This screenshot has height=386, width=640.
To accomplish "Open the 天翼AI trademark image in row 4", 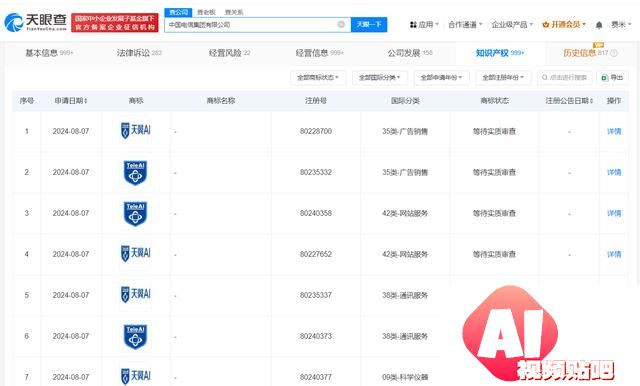I will click(136, 253).
